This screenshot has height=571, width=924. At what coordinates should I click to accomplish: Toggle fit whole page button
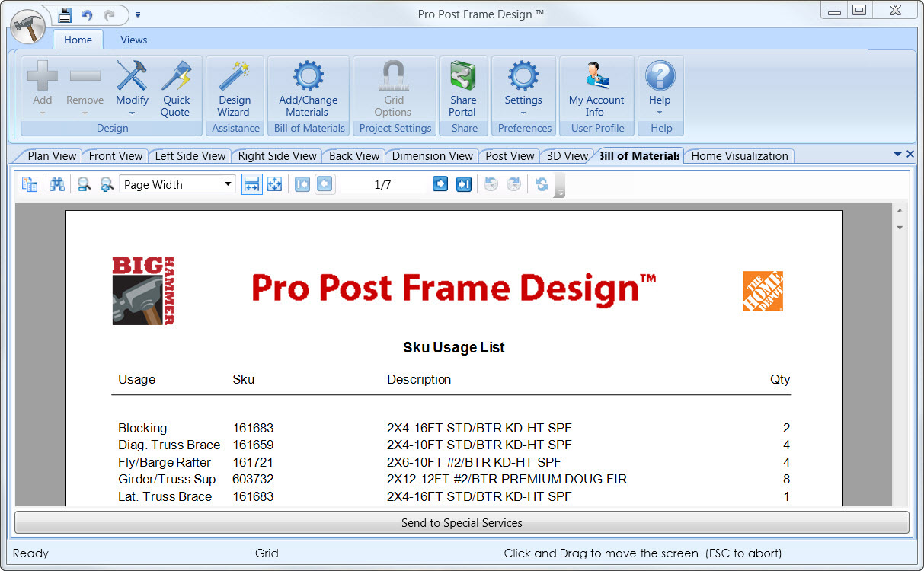click(x=274, y=184)
